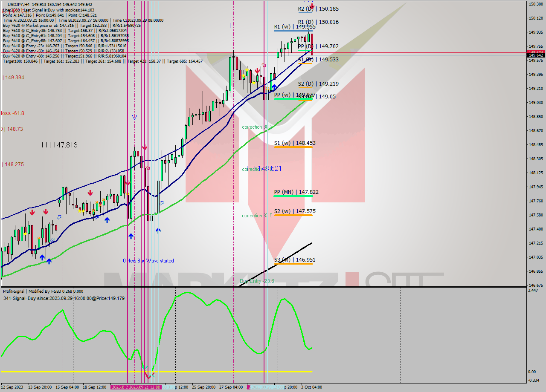
Task: Select the '27 Sep 04:00' time axis label
Action: 231,387
